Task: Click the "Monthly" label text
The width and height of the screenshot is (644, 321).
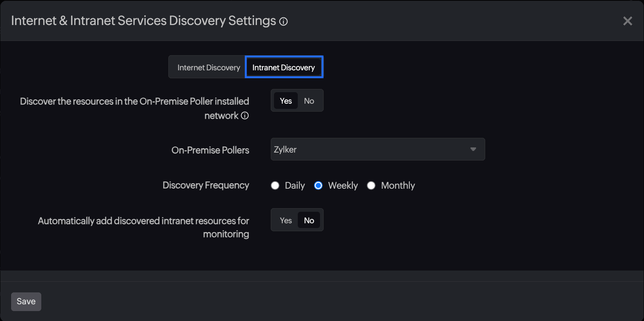Action: click(398, 186)
